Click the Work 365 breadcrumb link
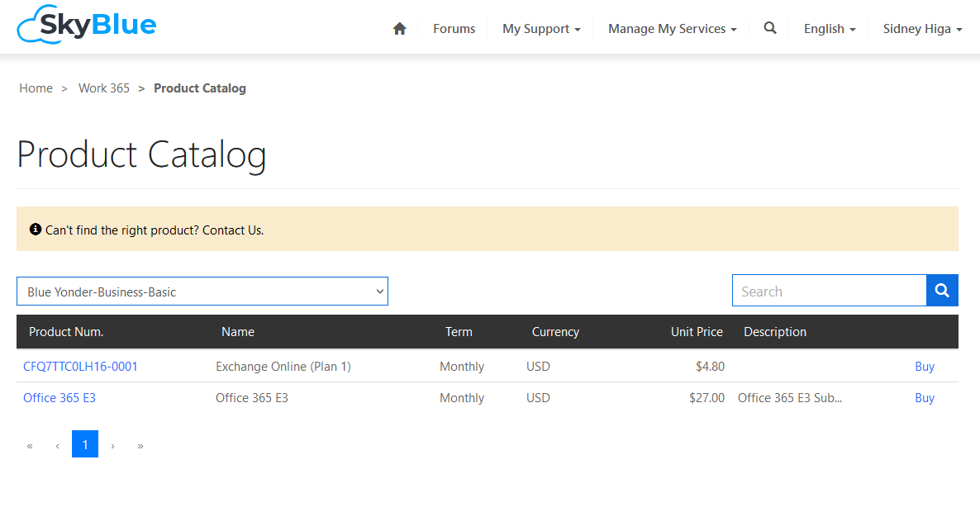980x512 pixels. coord(104,88)
